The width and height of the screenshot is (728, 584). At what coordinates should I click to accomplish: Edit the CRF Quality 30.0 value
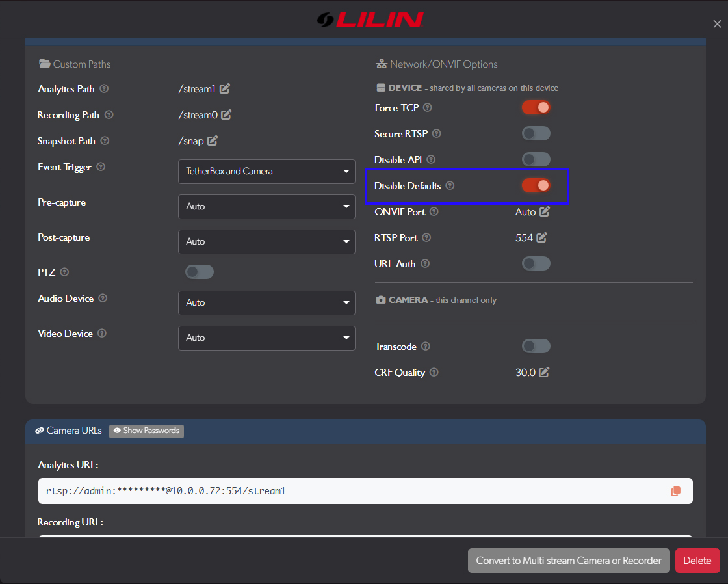pyautogui.click(x=544, y=372)
